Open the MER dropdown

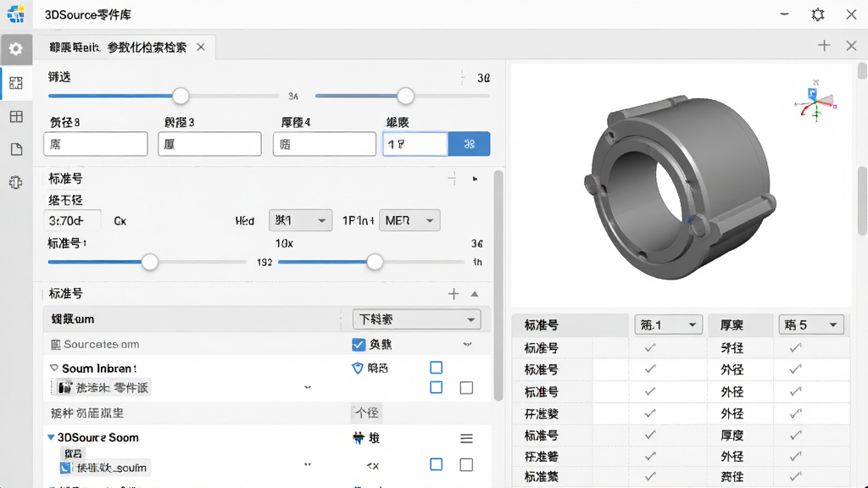click(x=409, y=220)
